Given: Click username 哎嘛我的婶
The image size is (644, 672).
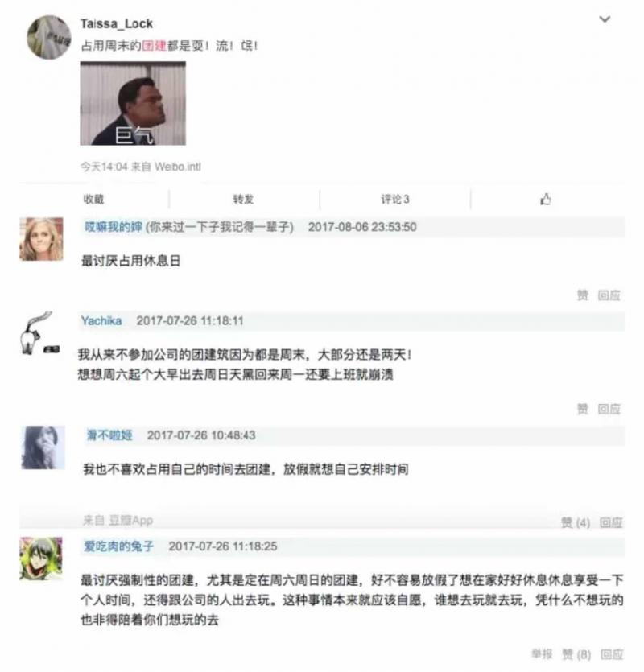Looking at the screenshot, I should click(x=114, y=227).
